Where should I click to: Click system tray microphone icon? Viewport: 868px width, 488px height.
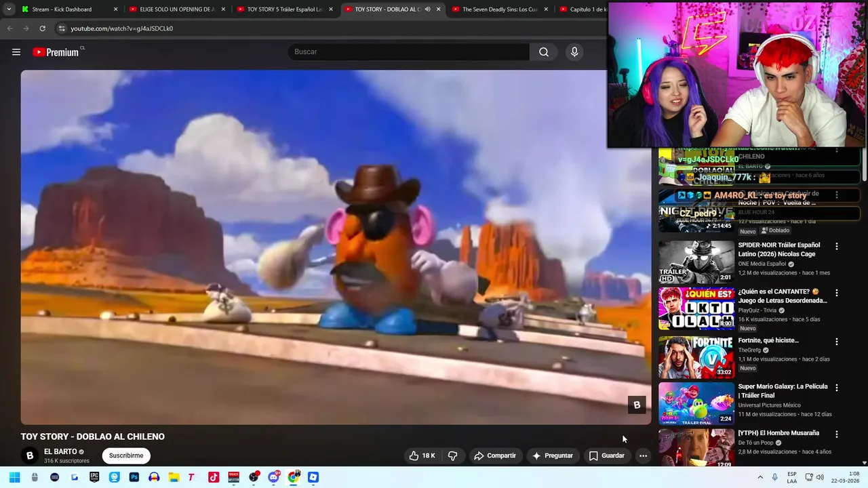[774, 477]
